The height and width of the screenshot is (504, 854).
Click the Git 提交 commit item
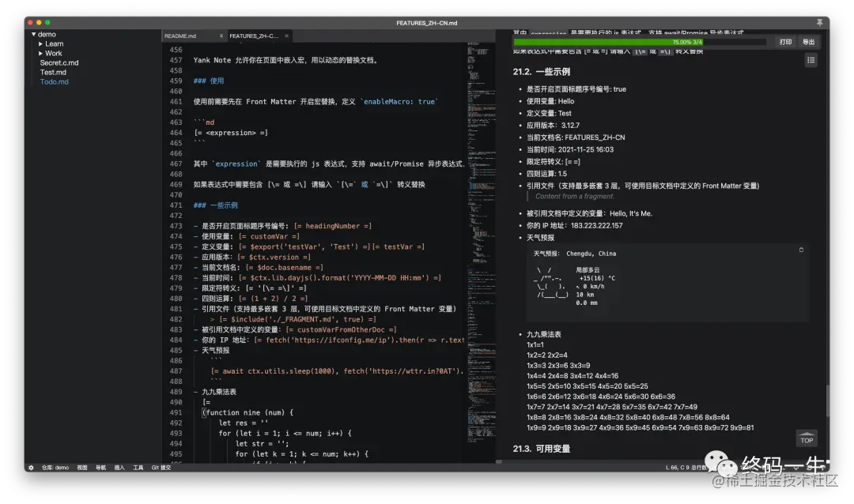[x=161, y=468]
